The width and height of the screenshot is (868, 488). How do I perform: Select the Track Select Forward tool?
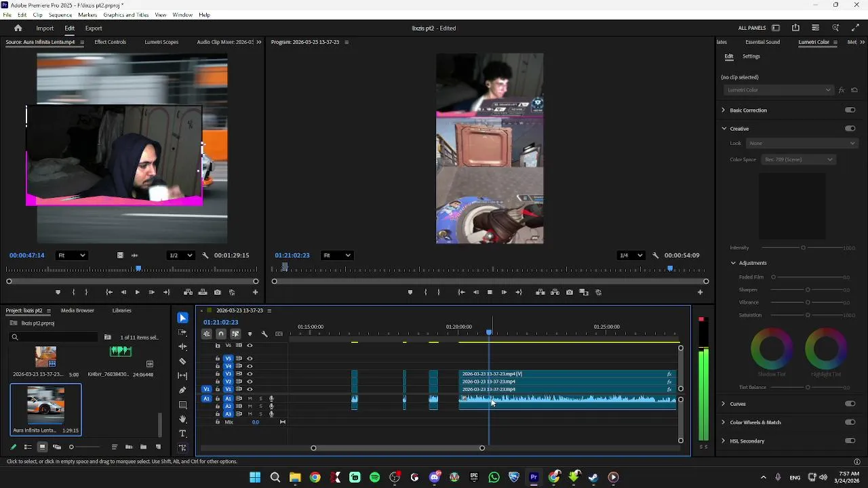tap(182, 333)
